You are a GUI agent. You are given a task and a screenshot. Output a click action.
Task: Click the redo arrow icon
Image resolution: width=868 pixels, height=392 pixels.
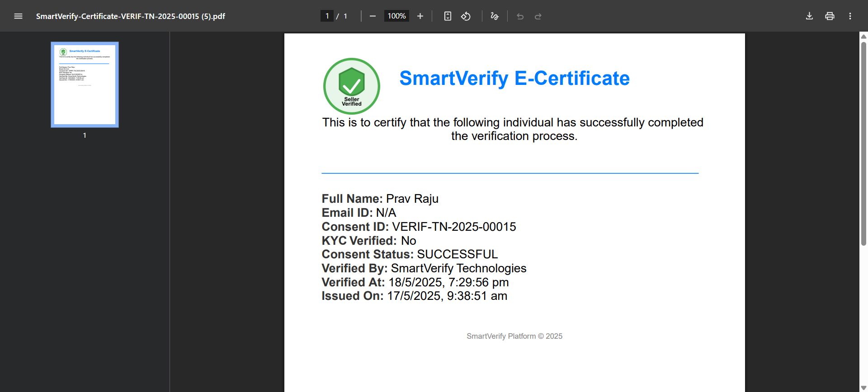[x=538, y=16]
